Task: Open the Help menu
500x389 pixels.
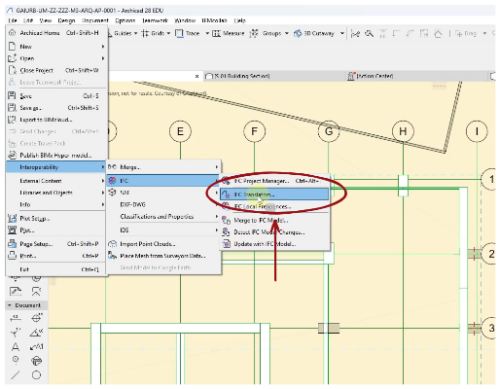Action: pyautogui.click(x=239, y=21)
